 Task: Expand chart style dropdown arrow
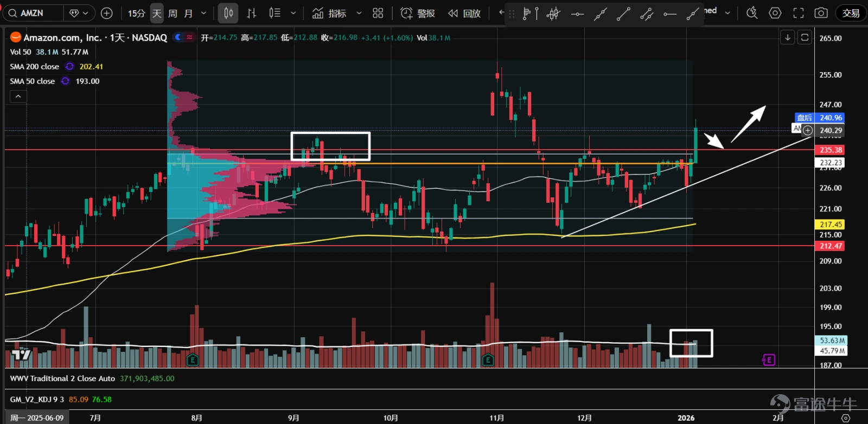pyautogui.click(x=293, y=13)
